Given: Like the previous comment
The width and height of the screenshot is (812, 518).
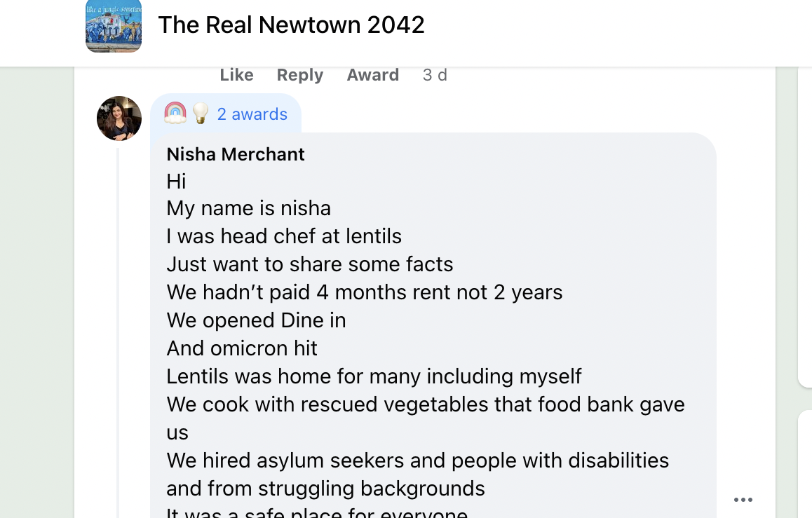Looking at the screenshot, I should (x=236, y=75).
